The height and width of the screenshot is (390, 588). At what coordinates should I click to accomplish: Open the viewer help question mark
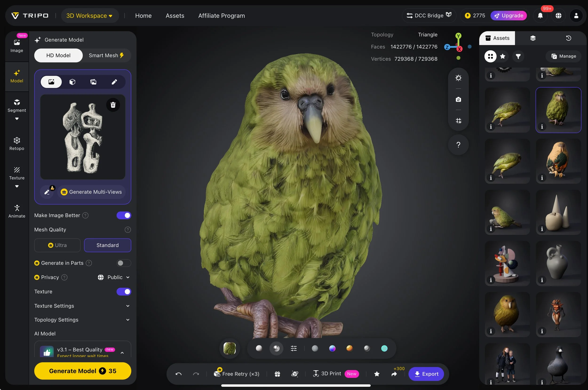pos(458,145)
